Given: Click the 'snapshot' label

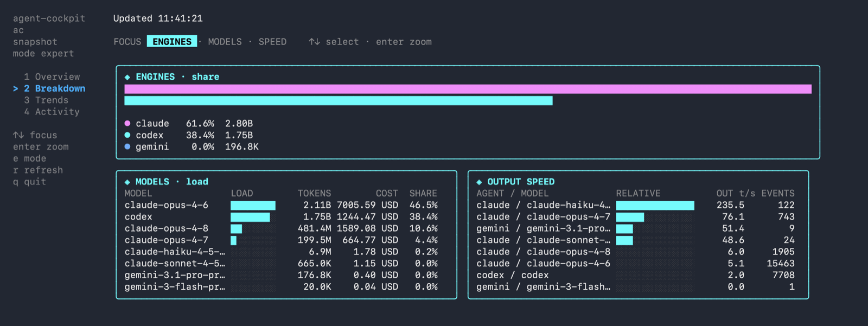Looking at the screenshot, I should tap(35, 42).
